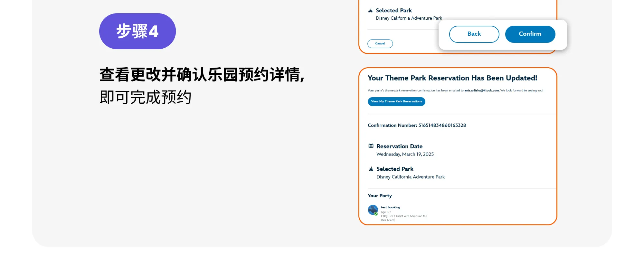Click the green checkmark badge on avatar
Screen dimensions: 644x273
[x=376, y=214]
